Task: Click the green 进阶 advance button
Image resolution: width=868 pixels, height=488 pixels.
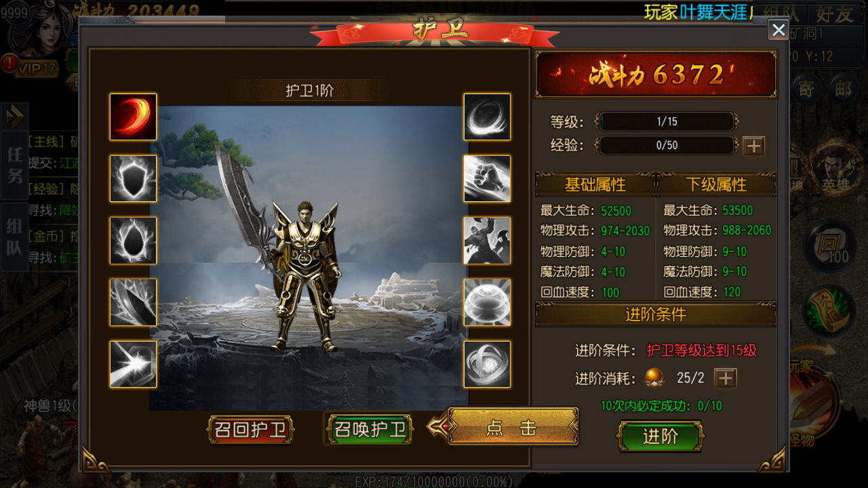Action: pyautogui.click(x=660, y=436)
